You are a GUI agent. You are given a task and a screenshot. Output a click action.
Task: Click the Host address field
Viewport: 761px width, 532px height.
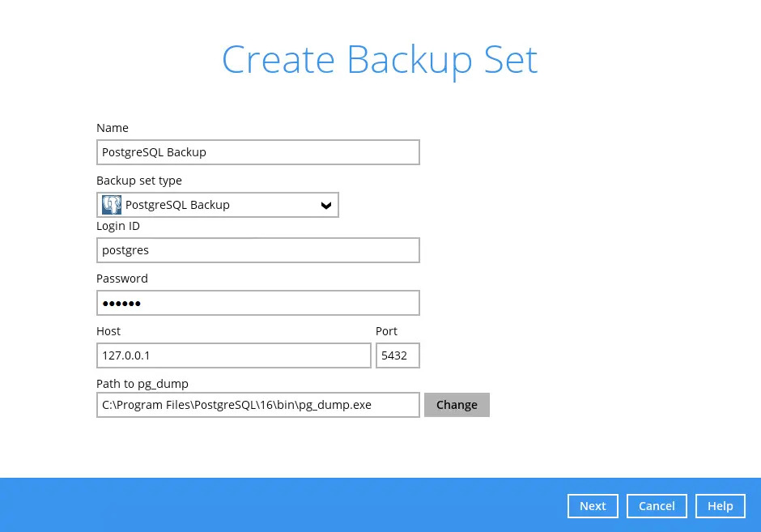pos(234,355)
